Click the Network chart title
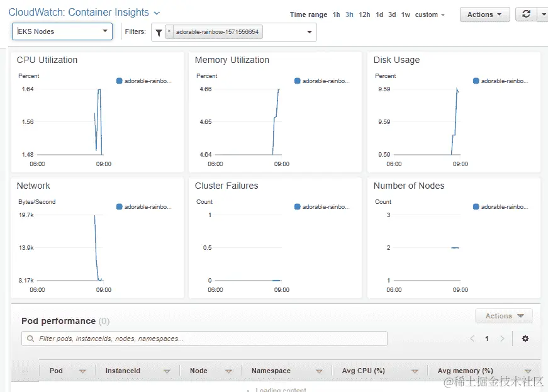 [x=33, y=186]
